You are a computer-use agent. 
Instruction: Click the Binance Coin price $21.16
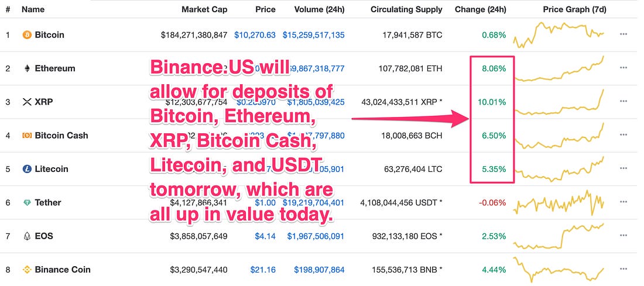tap(263, 270)
